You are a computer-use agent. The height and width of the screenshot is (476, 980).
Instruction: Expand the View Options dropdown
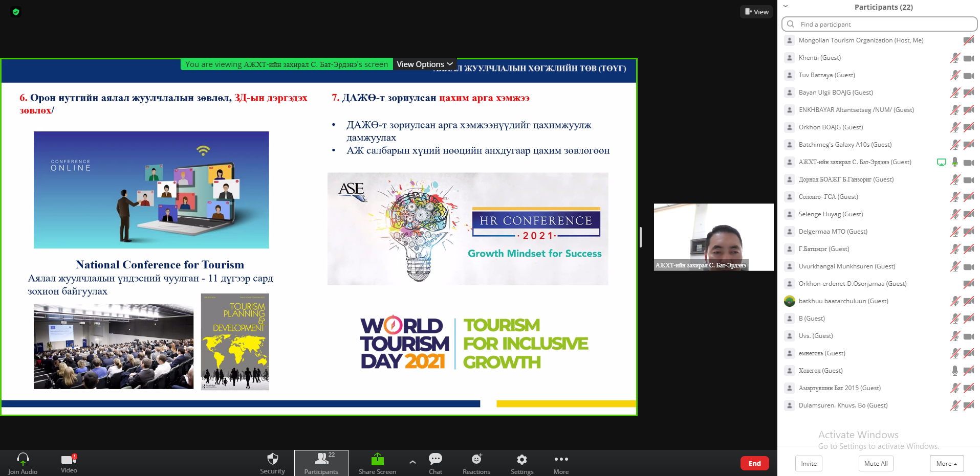click(x=425, y=64)
